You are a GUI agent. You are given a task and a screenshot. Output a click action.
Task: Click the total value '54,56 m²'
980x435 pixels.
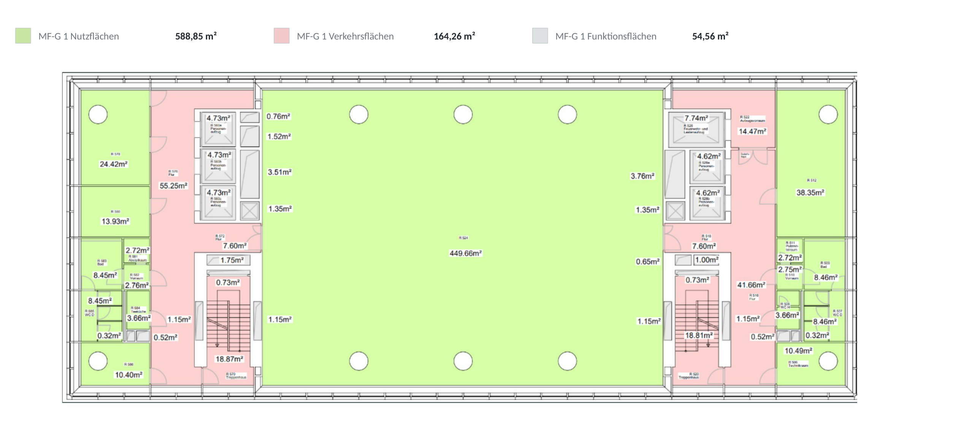pos(710,36)
